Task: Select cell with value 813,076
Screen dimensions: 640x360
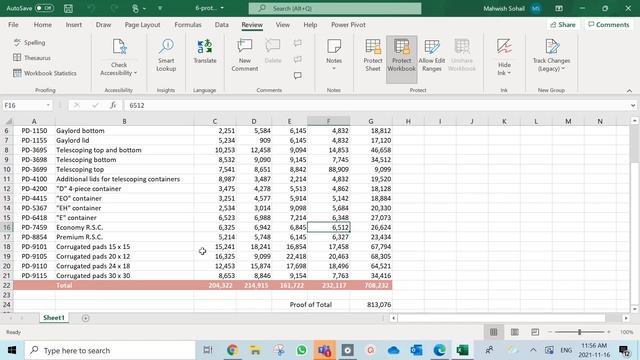Action: (x=371, y=304)
